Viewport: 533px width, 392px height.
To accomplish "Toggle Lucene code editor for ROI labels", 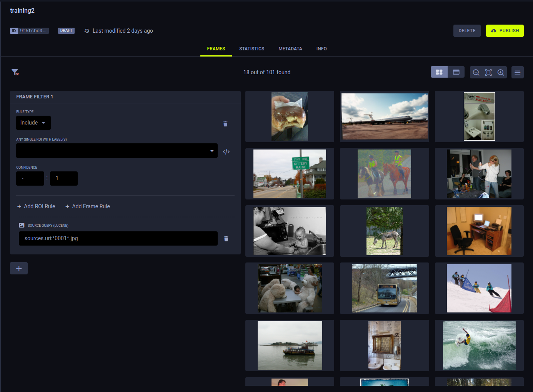I will [226, 152].
